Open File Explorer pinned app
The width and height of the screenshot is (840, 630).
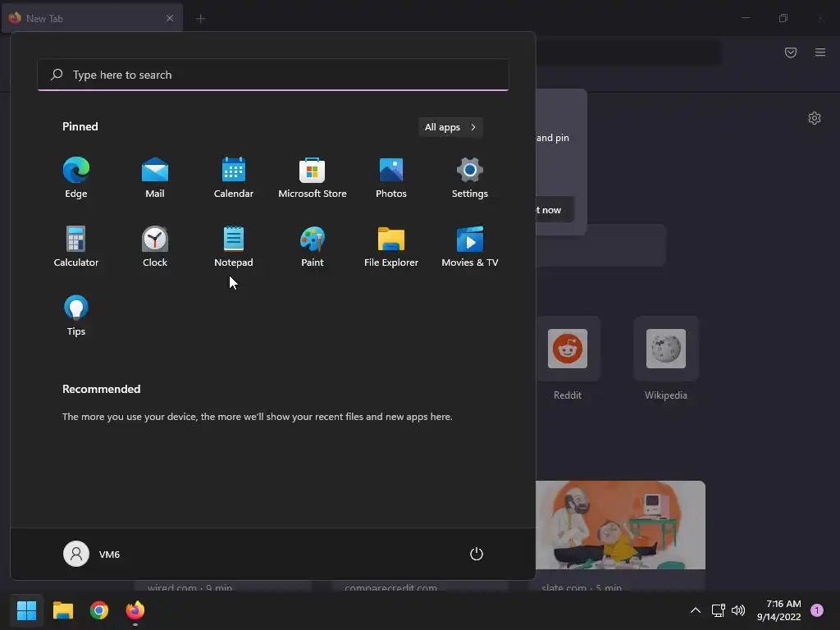[x=391, y=247]
